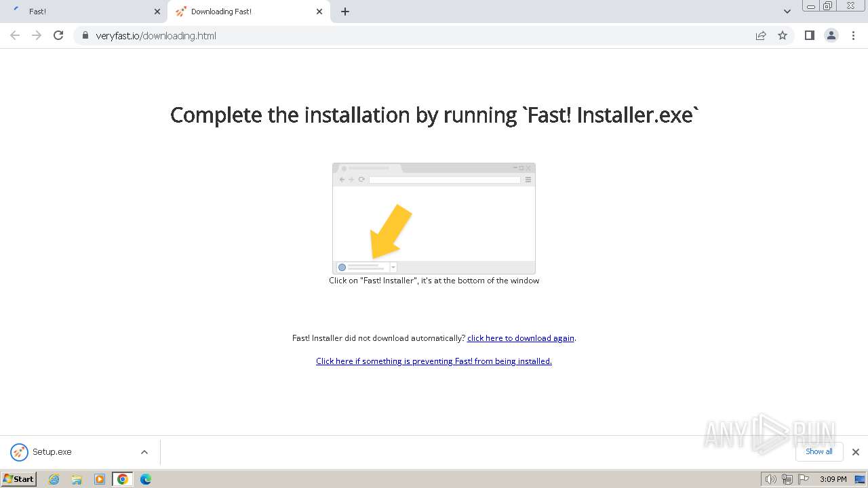Close the 'Fast!' tab
868x488 pixels.
click(x=157, y=12)
